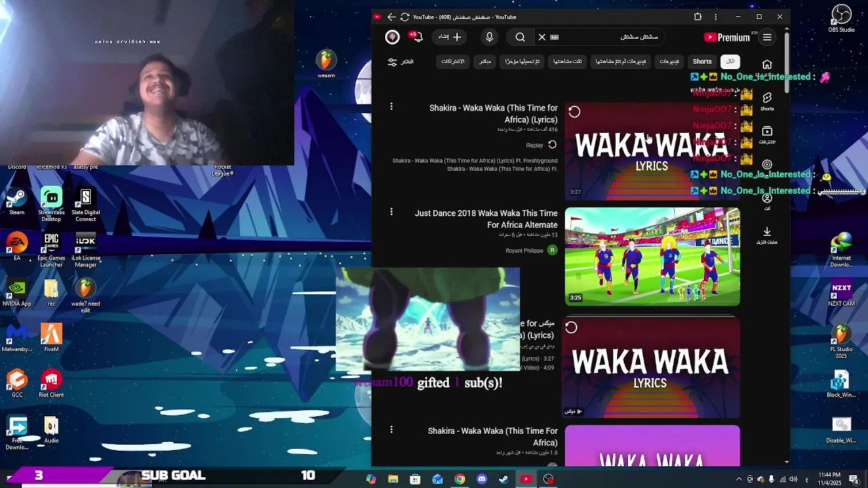
Task: Select the 'تمّت مشاهدتها' (Watched) filter chip
Action: [x=568, y=62]
